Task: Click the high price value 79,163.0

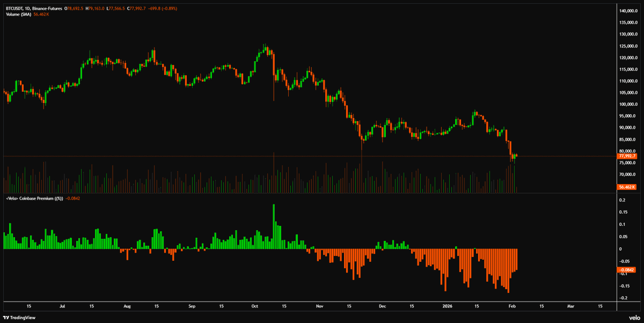Action: (97, 9)
